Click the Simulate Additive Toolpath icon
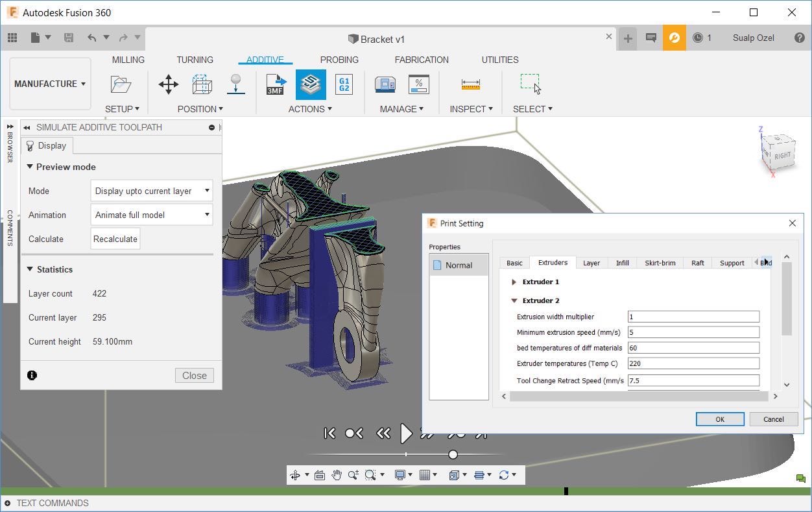 click(311, 84)
